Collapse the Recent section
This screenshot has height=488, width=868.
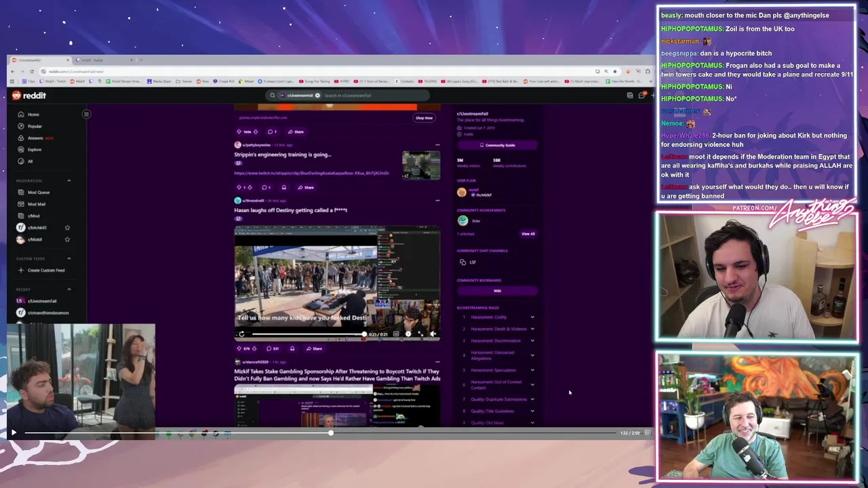click(x=68, y=289)
